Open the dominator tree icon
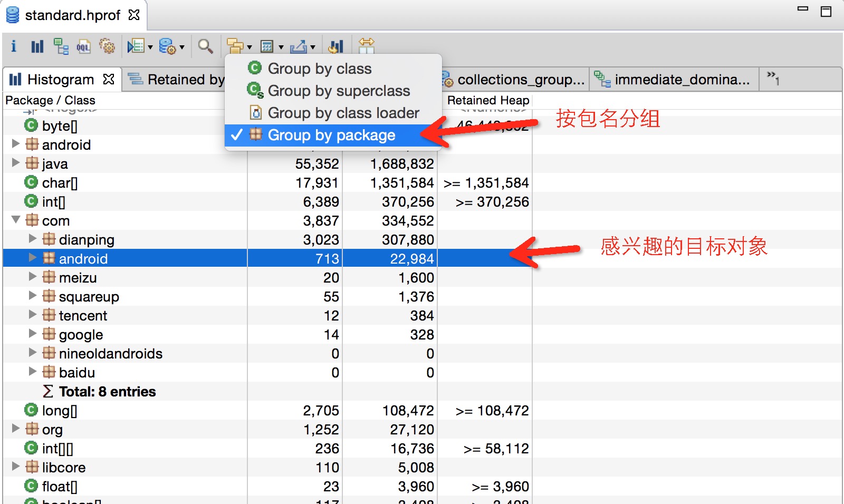844x504 pixels. click(61, 46)
